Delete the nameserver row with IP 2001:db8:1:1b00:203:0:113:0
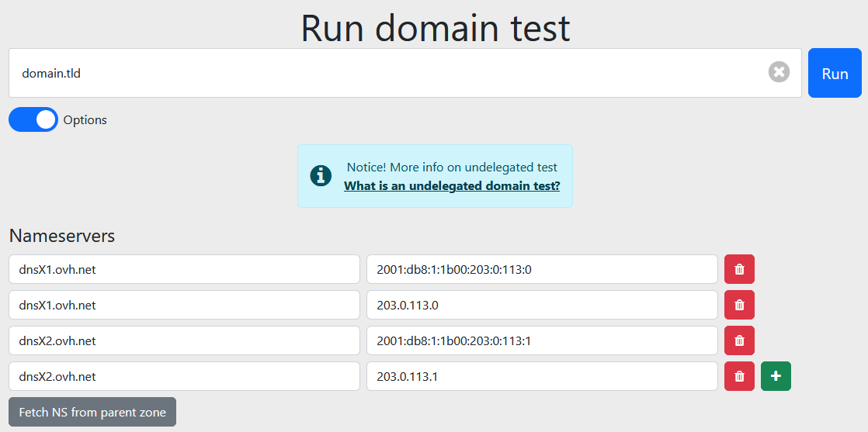This screenshot has width=868, height=432. (739, 269)
